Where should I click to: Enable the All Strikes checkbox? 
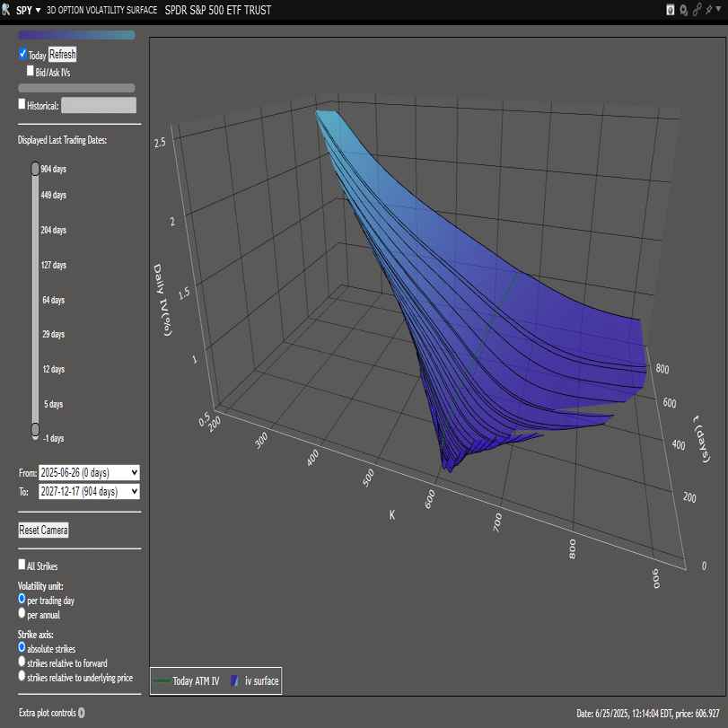pos(22,565)
